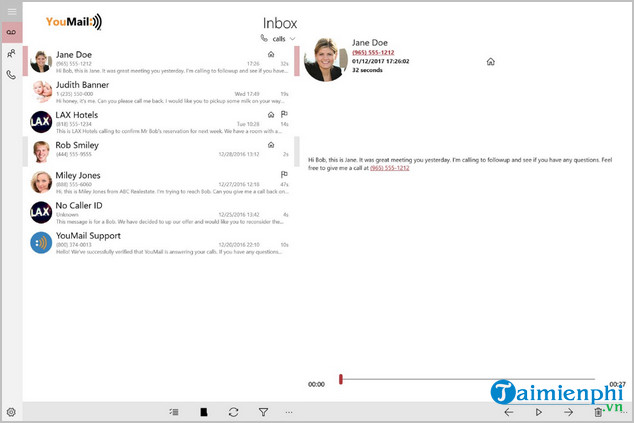Go to previous message with left arrow

coord(509,412)
